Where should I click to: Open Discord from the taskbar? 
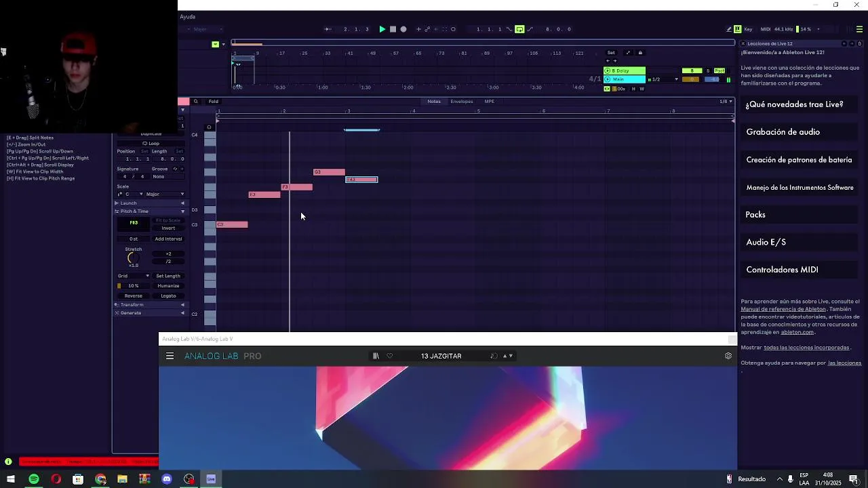point(167,479)
